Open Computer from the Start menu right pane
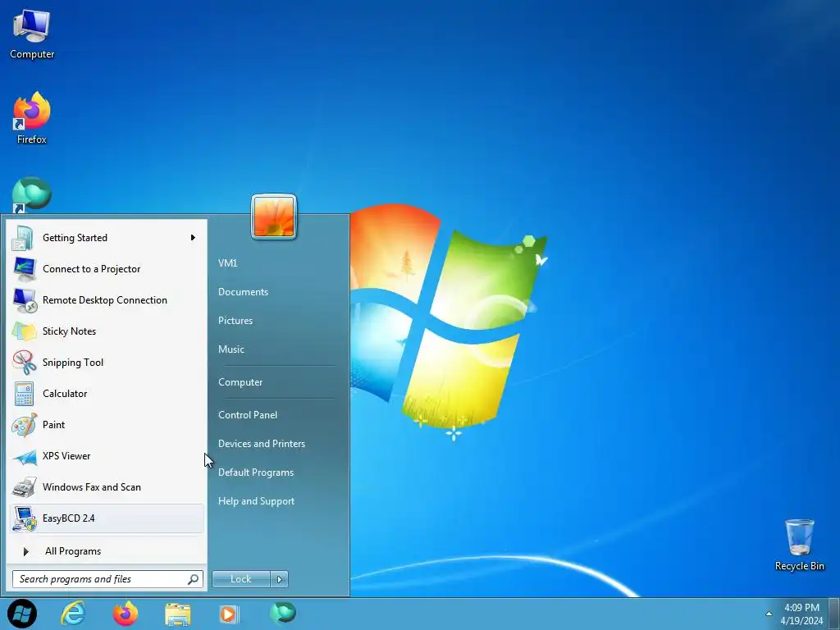840x630 pixels. tap(240, 382)
